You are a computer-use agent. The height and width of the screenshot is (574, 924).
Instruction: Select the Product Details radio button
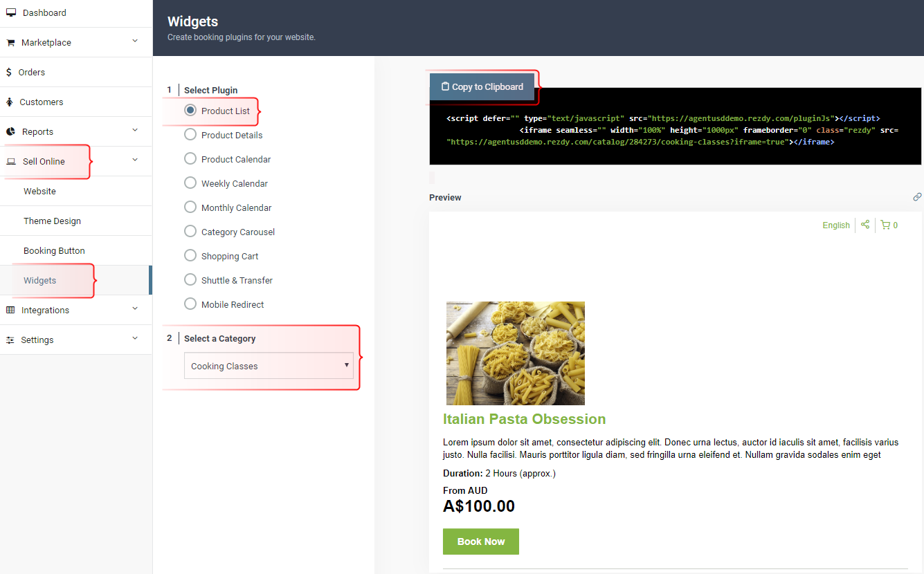(190, 134)
